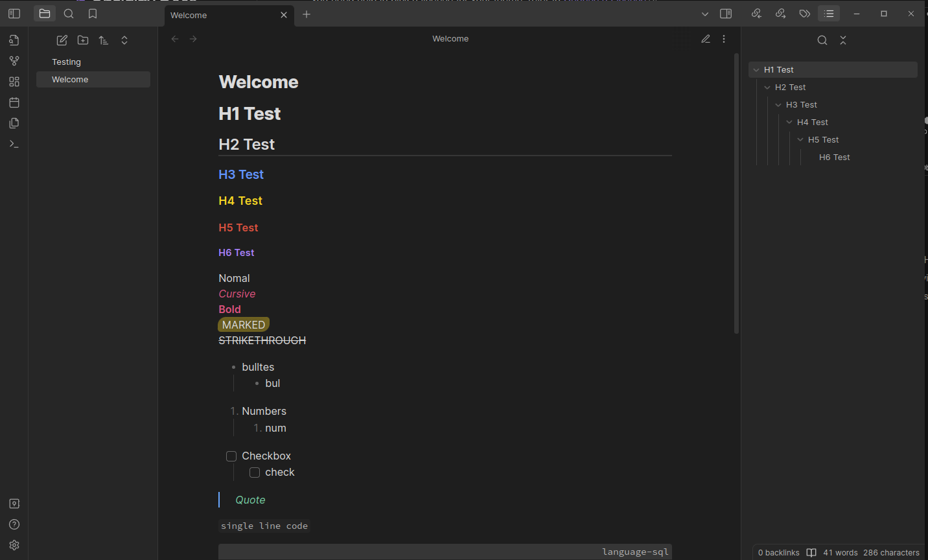The width and height of the screenshot is (928, 560).
Task: Open the tab list dropdown
Action: click(x=705, y=14)
